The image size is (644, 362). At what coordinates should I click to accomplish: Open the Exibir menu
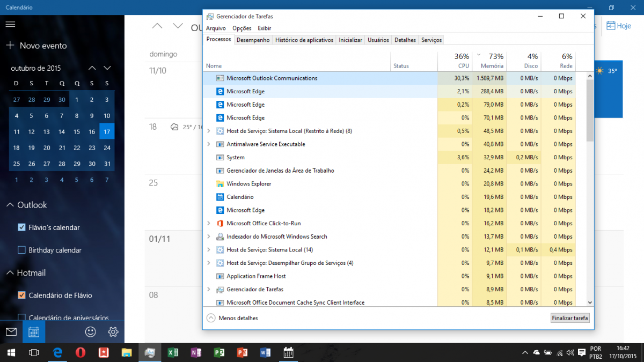coord(265,28)
